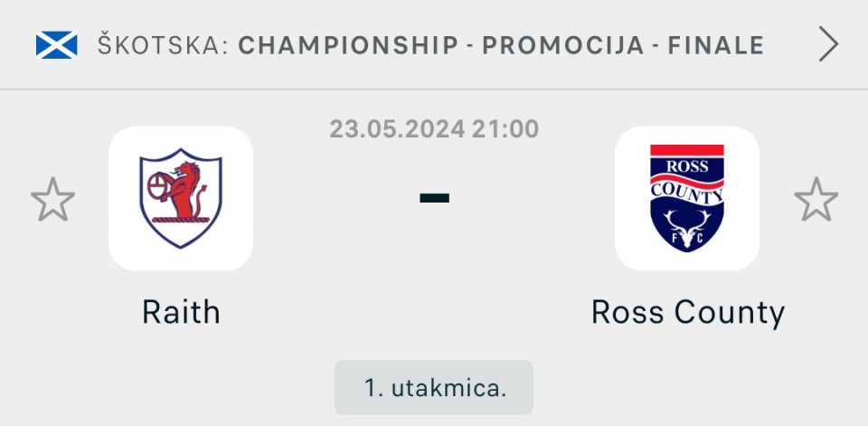The image size is (868, 426).
Task: Favorite Raith with the star icon
Action: (52, 199)
